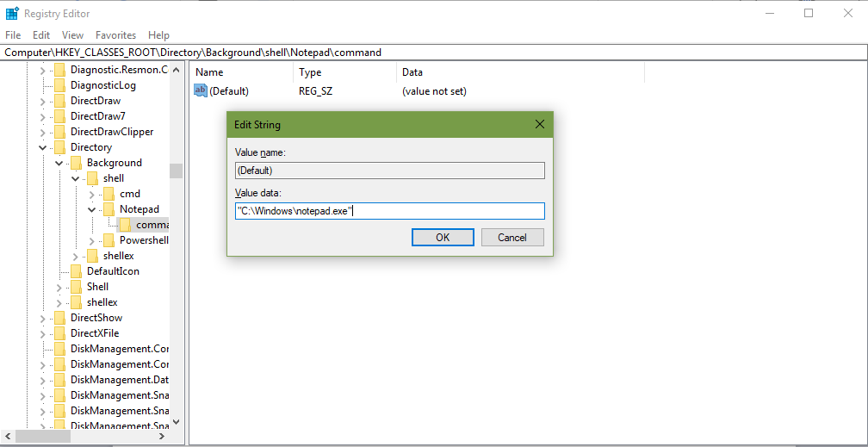Collapse the Background tree node
Image resolution: width=868 pixels, height=447 pixels.
[x=59, y=163]
